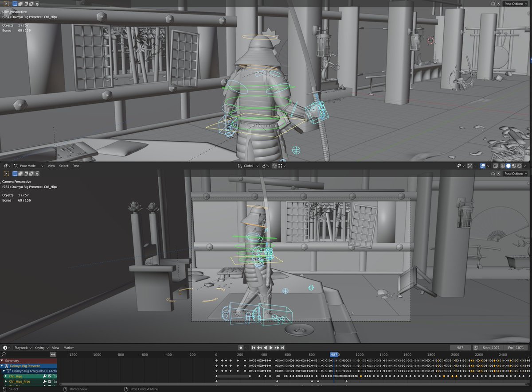Open the timeline View menu
Screen dimensions: 532x392
(x=55, y=348)
